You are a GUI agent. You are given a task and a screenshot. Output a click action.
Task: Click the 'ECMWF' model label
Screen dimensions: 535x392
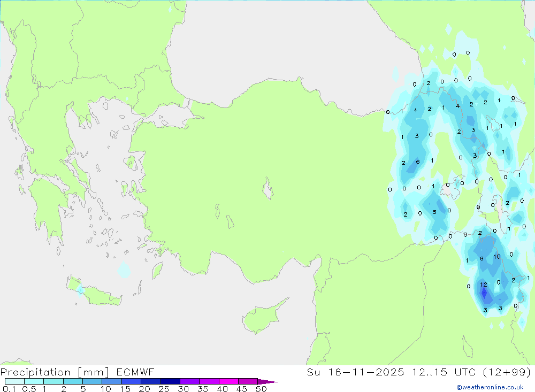pos(135,372)
